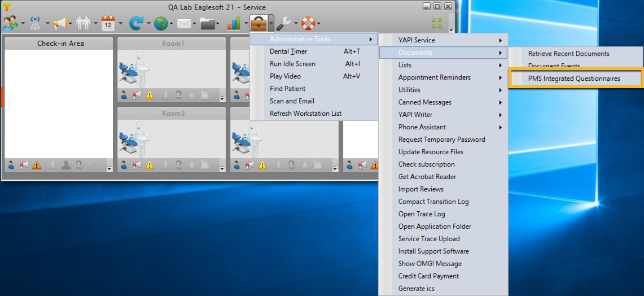Click the person icon in Room3 bar
This screenshot has height=296, width=644.
point(124,165)
